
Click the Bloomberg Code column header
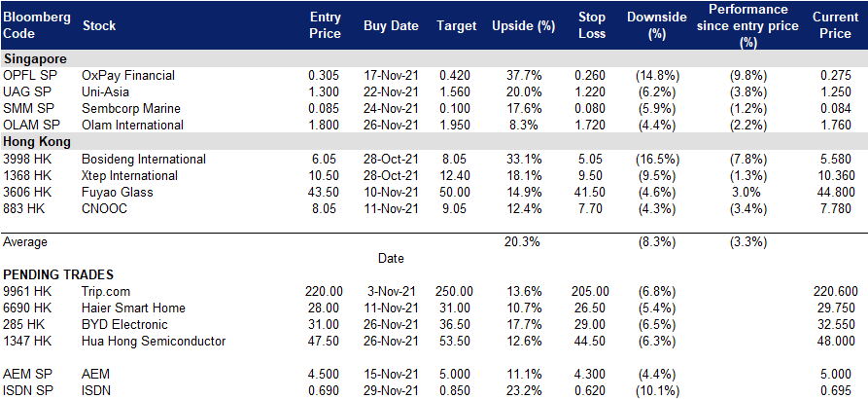[x=37, y=25]
